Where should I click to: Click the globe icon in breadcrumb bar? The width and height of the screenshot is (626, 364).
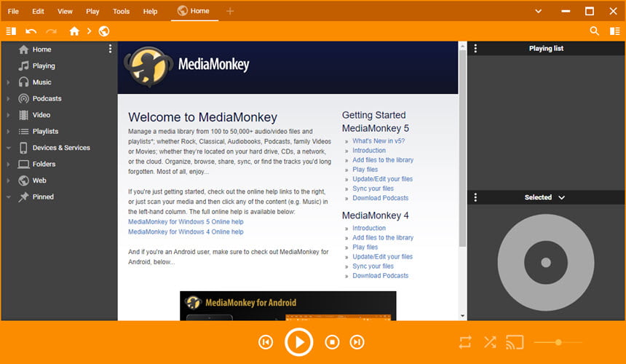click(x=104, y=31)
